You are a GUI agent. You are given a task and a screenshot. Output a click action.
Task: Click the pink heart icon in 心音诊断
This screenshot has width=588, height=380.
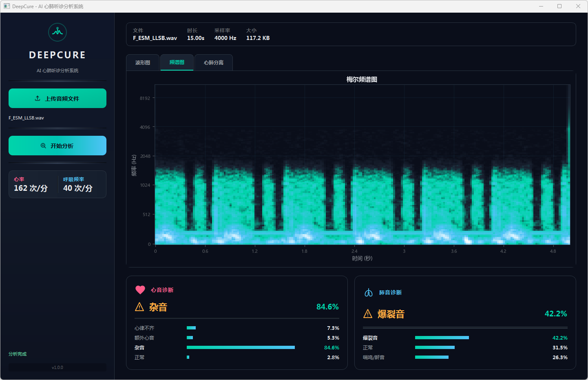(140, 290)
